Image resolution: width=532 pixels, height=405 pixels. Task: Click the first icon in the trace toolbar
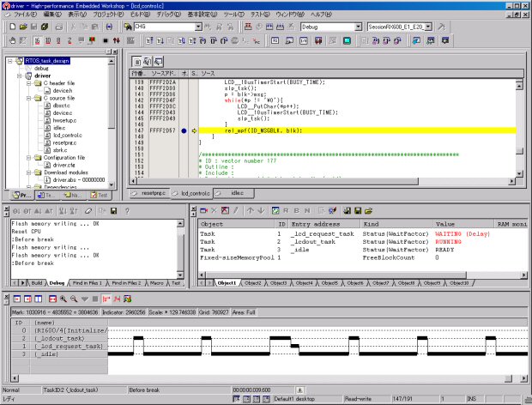(16, 299)
